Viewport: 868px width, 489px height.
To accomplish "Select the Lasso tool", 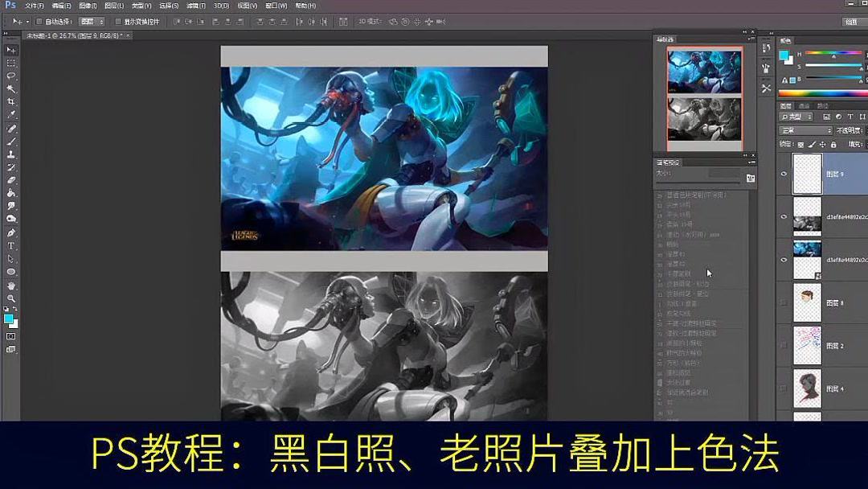I will pos(11,76).
